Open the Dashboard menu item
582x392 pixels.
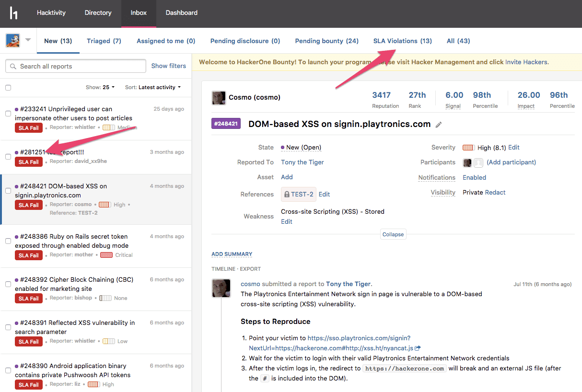(181, 13)
